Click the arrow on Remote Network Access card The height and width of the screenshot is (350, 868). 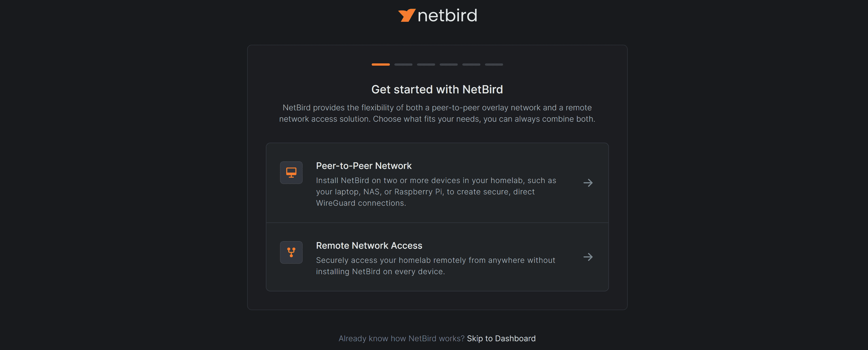tap(588, 257)
